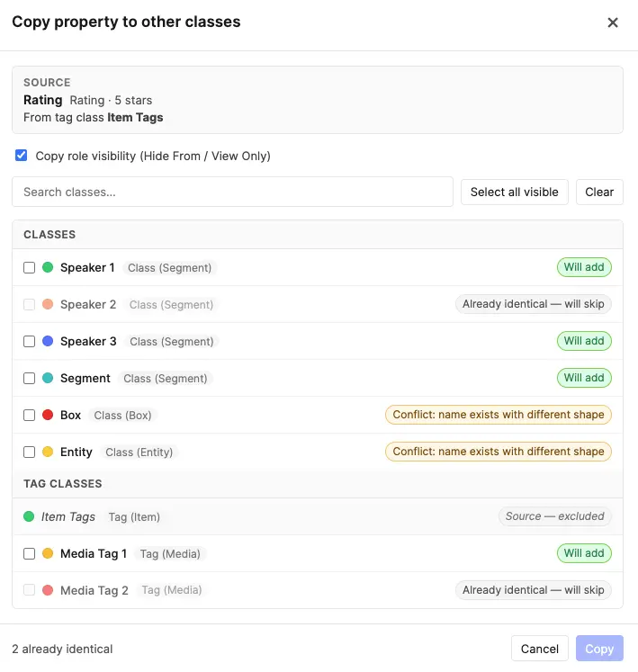Click the red Box color dot
The height and width of the screenshot is (672, 638).
point(48,415)
